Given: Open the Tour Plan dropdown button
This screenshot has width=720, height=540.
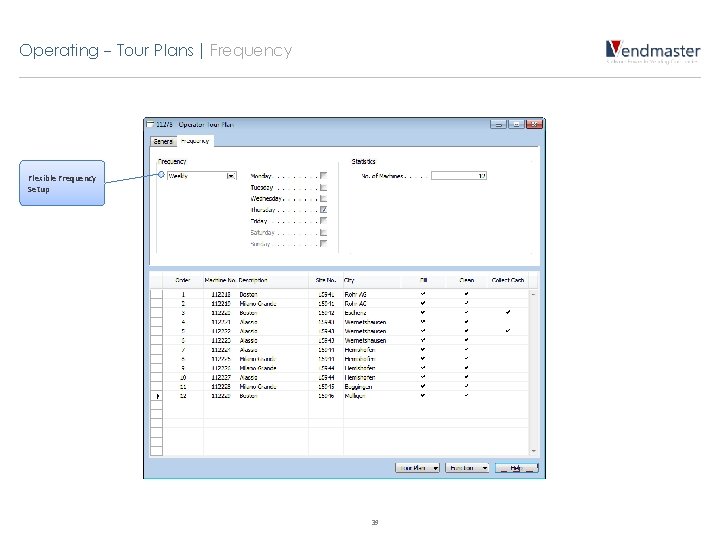Looking at the screenshot, I should click(x=417, y=468).
